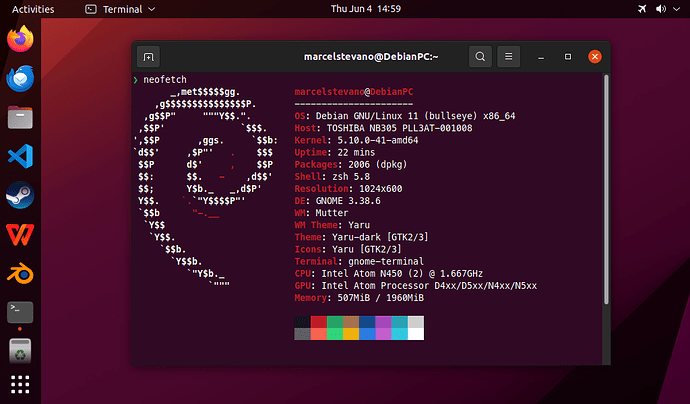Open Steam from the dock
Screen dimensions: 690x404
[20, 195]
